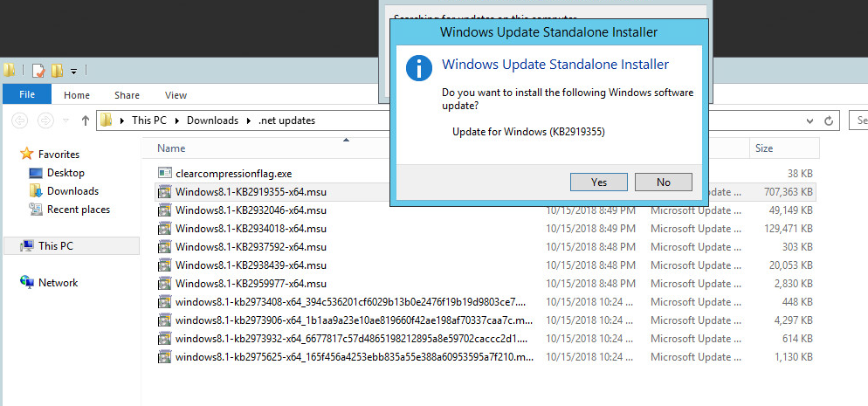Select the clearcompressionflag.exe file
The image size is (868, 406).
tap(233, 173)
